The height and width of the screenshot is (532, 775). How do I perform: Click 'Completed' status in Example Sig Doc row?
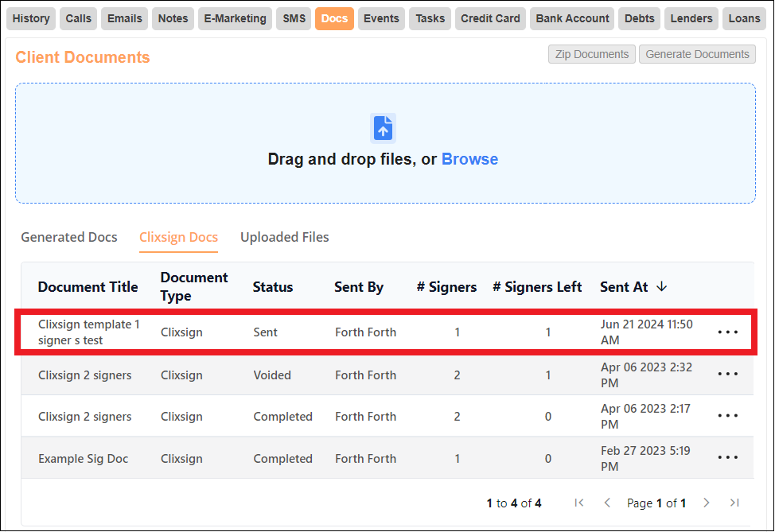click(282, 458)
